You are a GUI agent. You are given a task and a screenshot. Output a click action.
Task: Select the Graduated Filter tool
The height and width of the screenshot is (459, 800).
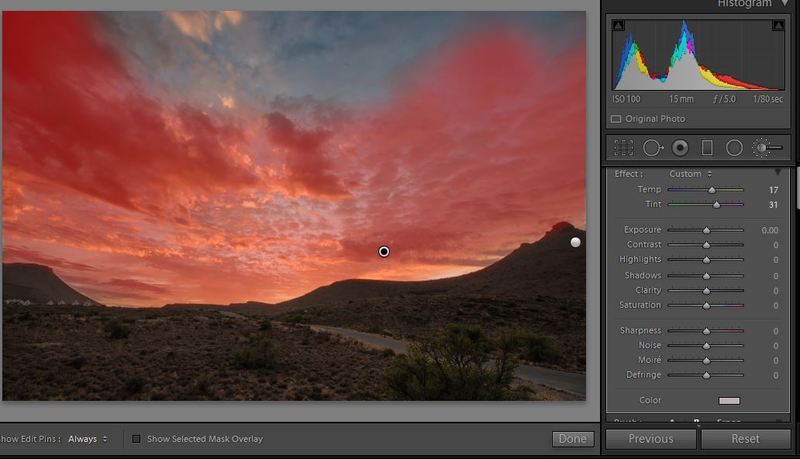click(707, 148)
